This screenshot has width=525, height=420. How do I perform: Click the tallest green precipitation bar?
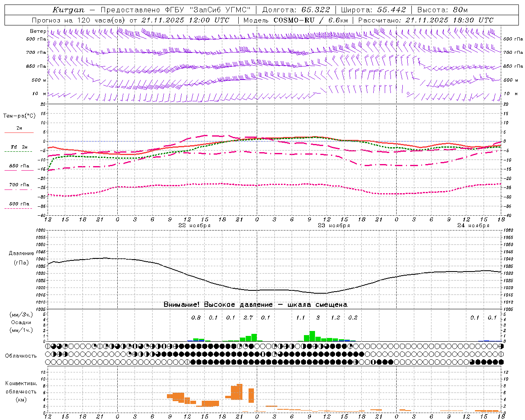312,336
